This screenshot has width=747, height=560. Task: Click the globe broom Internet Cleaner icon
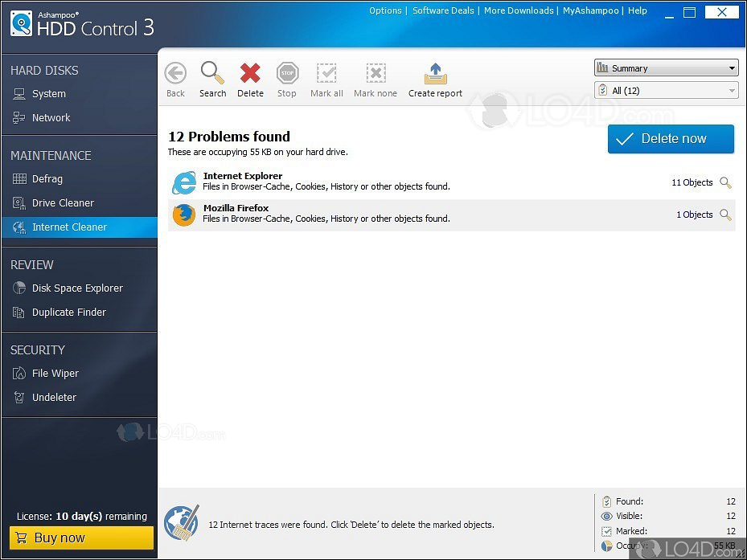(x=182, y=523)
